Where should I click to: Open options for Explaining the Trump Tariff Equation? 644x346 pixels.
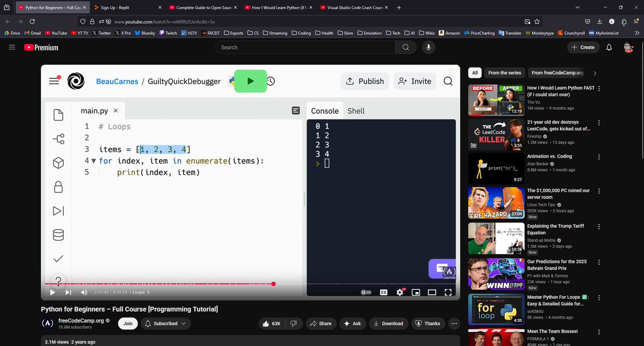point(599,227)
